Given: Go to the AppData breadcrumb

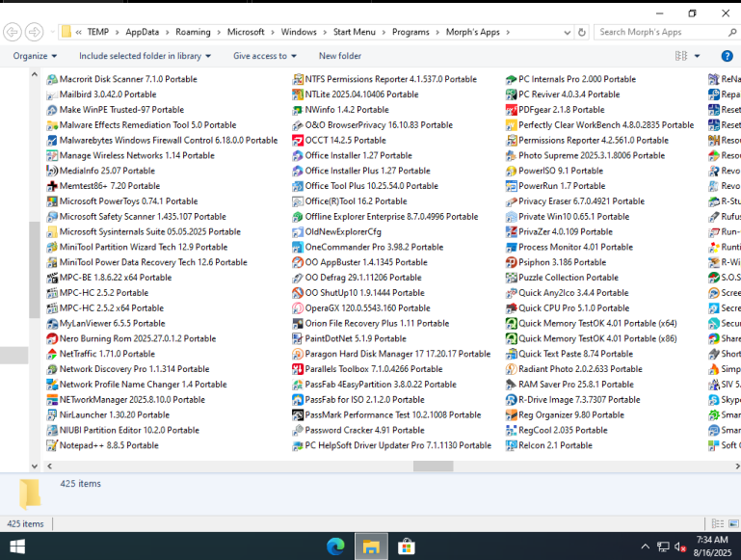Looking at the screenshot, I should (x=143, y=32).
